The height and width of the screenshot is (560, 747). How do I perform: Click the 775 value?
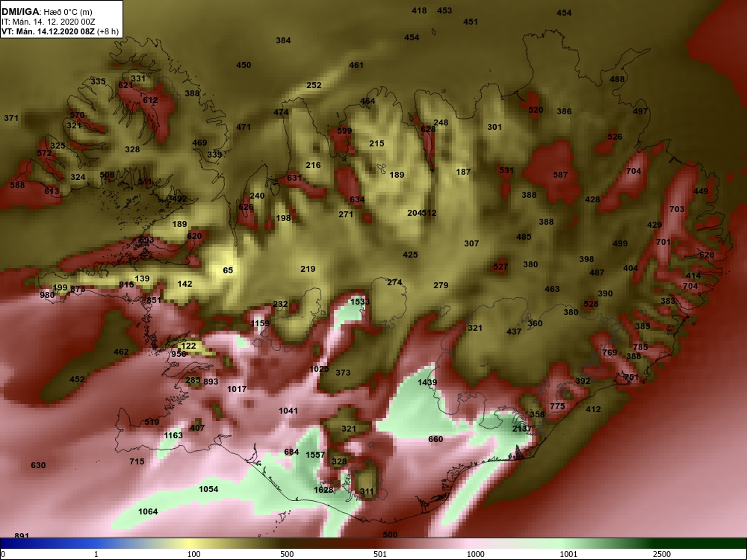click(557, 406)
